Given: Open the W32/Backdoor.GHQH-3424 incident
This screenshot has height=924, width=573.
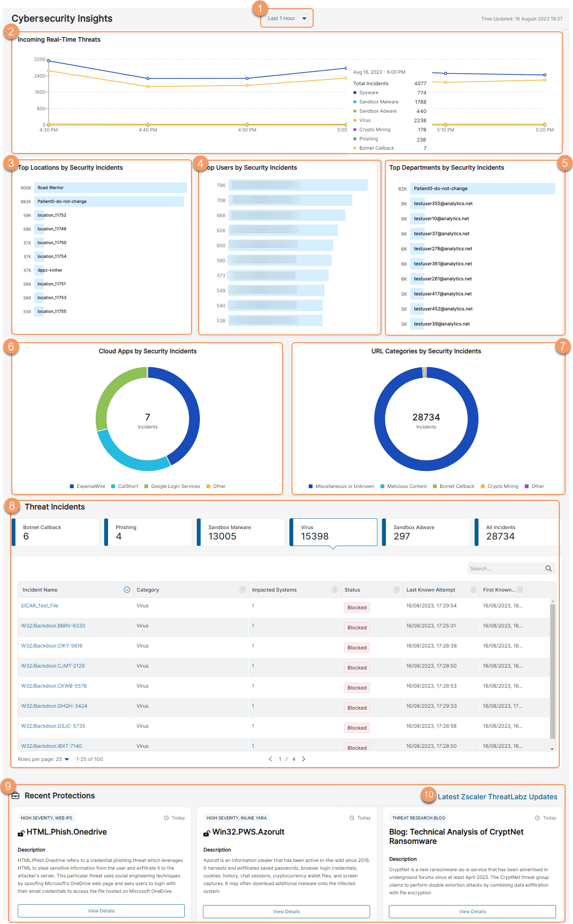Looking at the screenshot, I should (54, 706).
